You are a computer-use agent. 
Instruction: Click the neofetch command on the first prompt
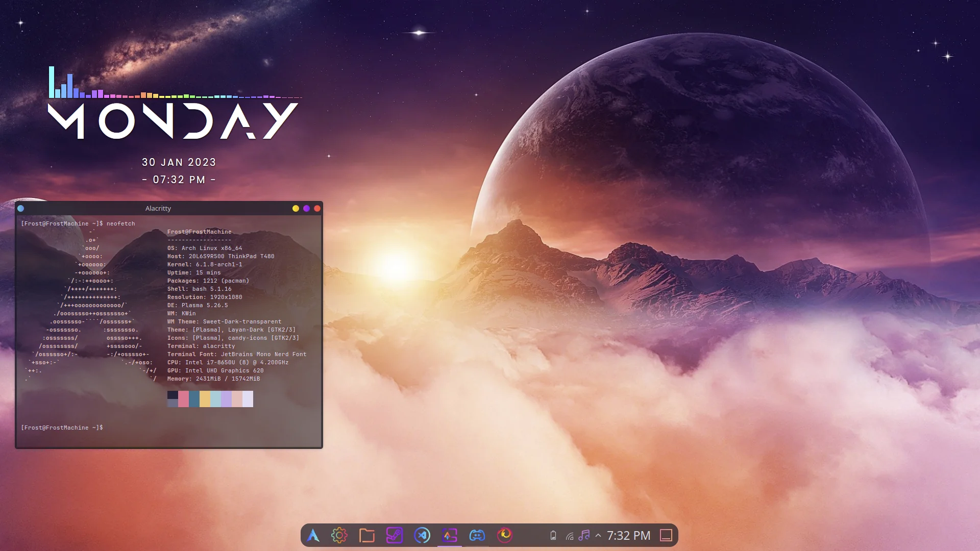[121, 223]
